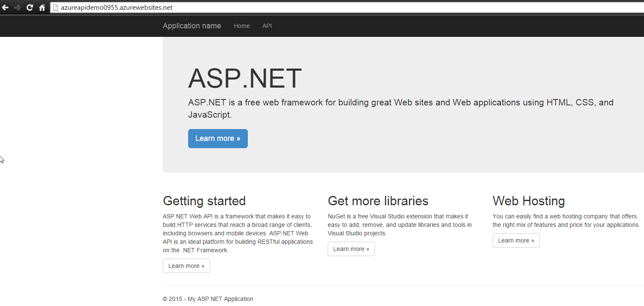Click the page icon in the address bar
The image size is (644, 306).
point(55,8)
